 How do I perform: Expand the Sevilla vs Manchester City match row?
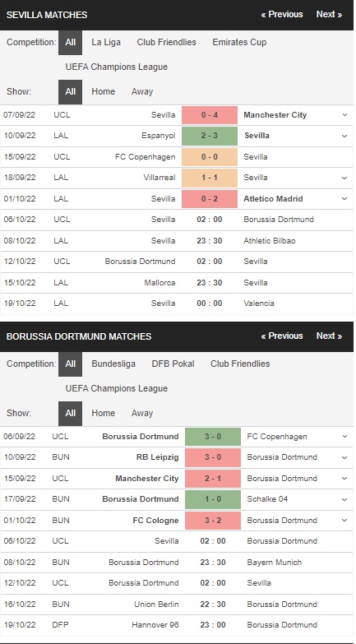(x=345, y=115)
